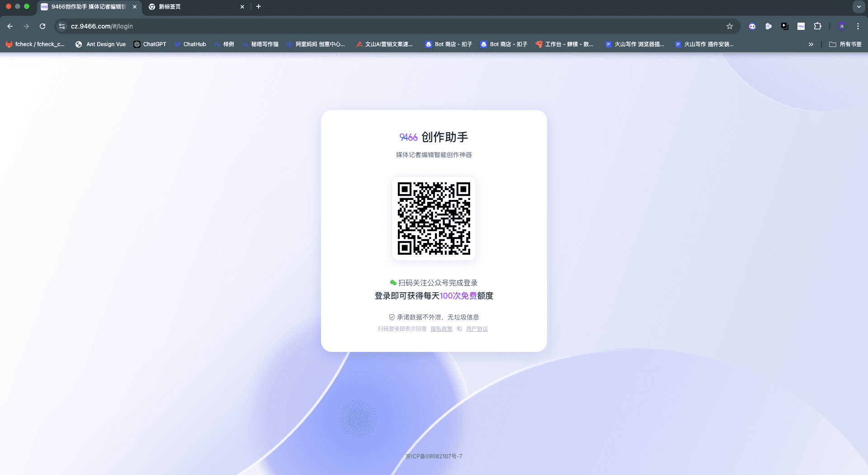Open second Bot 商店 - 扣子 bookmark

[504, 44]
